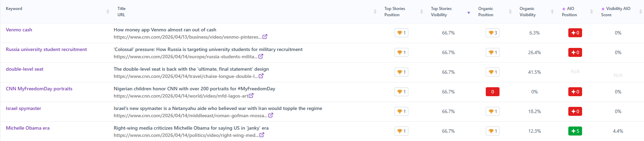Sort by AIO Position column header
The image size is (644, 141).
pos(591,12)
